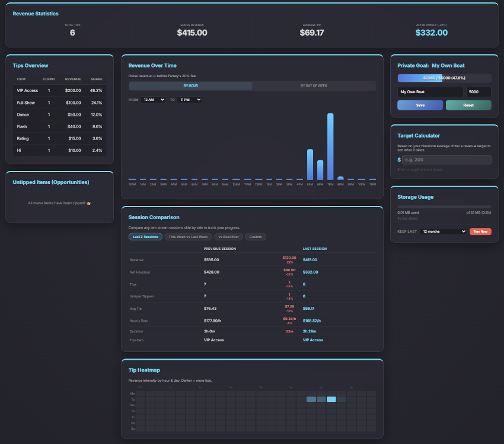This screenshot has width=504, height=444.
Task: Click the goal name field containing My Own Boat
Action: 429,91
